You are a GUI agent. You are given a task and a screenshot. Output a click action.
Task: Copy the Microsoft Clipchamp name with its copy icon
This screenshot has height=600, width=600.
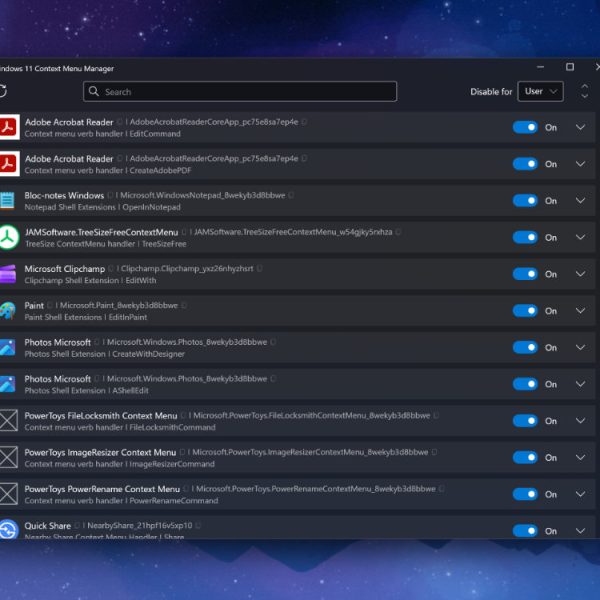(x=111, y=269)
